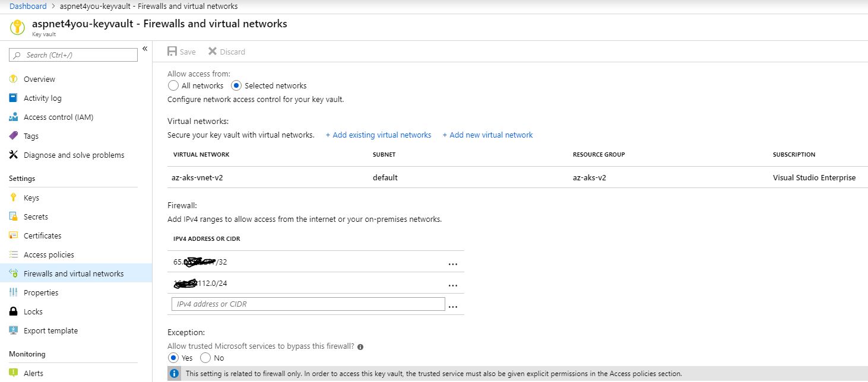The width and height of the screenshot is (868, 382).
Task: Click the blue info icon in the notice bar
Action: [175, 374]
